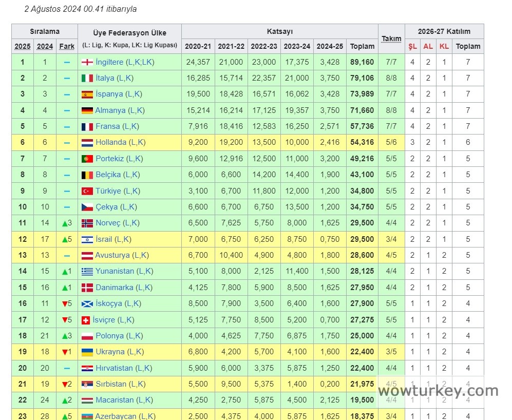
Task: Click the red down arrow in Sırbistan row
Action: pyautogui.click(x=64, y=384)
